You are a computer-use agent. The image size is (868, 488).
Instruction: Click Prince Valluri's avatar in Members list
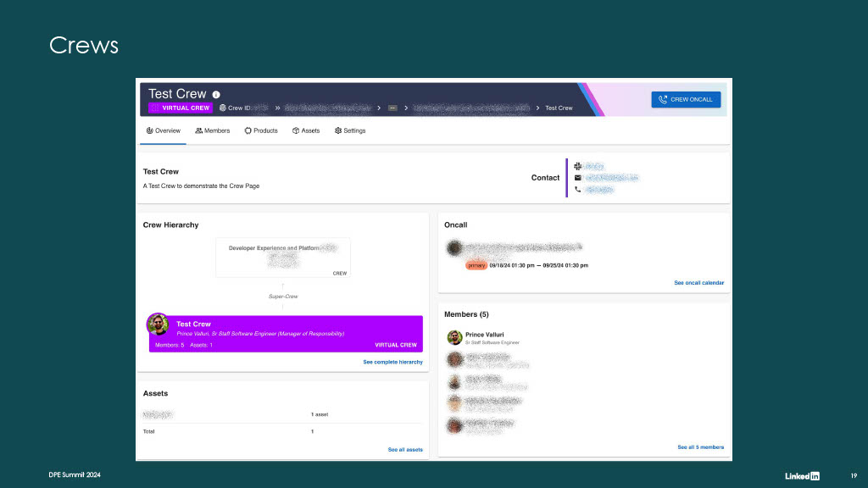coord(454,337)
